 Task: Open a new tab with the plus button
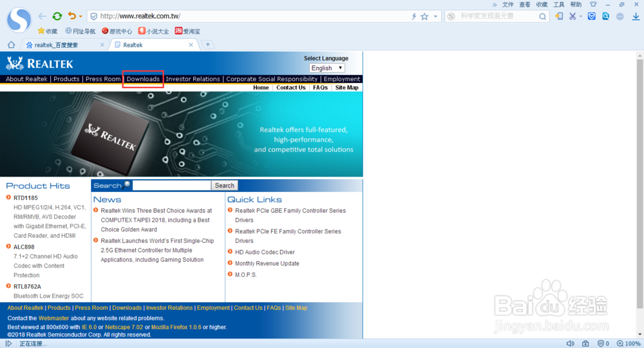tap(208, 44)
